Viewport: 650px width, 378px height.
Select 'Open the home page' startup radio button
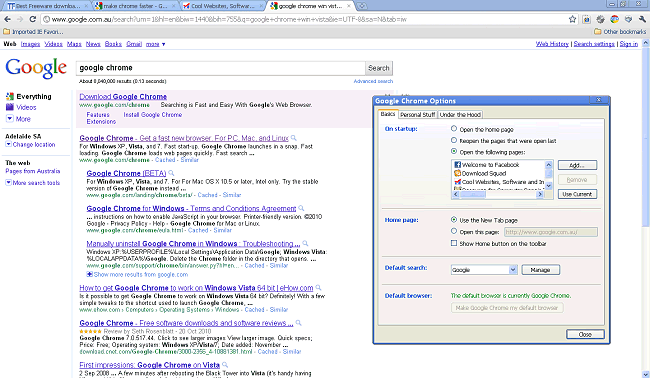point(454,129)
